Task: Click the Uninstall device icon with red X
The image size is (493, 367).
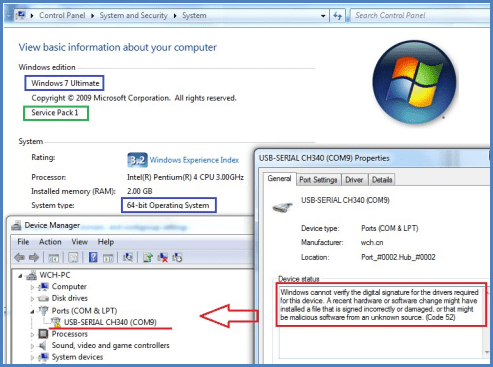Action: (x=163, y=257)
